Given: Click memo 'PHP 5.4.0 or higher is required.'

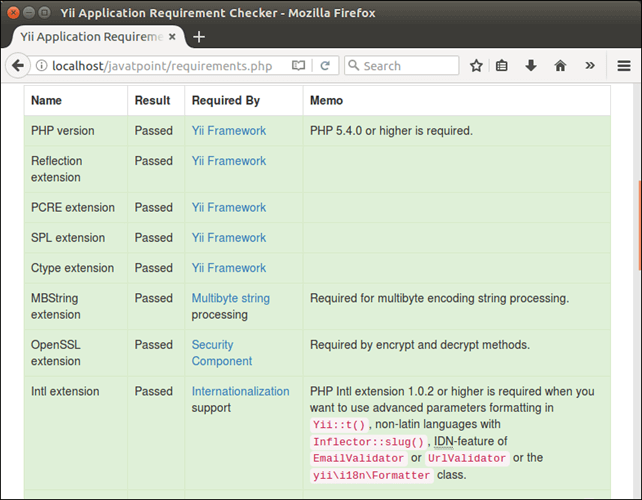Looking at the screenshot, I should coord(391,131).
